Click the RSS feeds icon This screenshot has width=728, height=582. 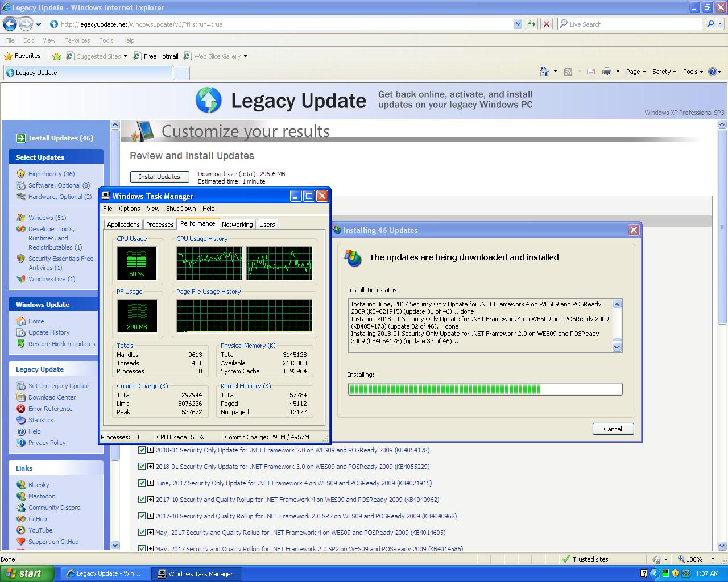tap(568, 72)
